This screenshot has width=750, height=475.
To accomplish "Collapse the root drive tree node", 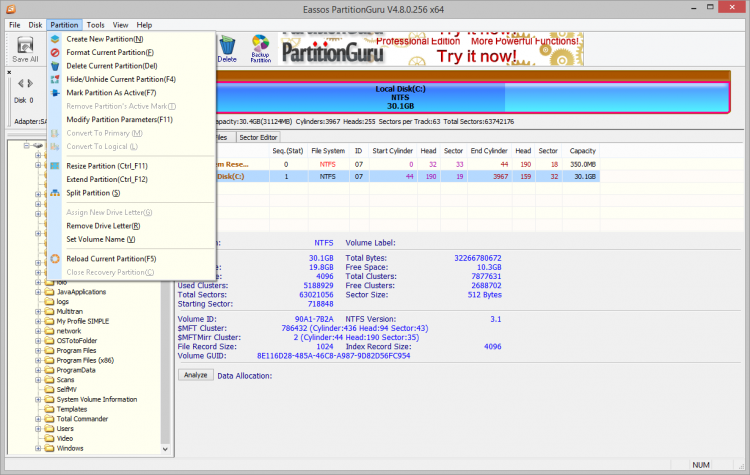I will [x=27, y=145].
